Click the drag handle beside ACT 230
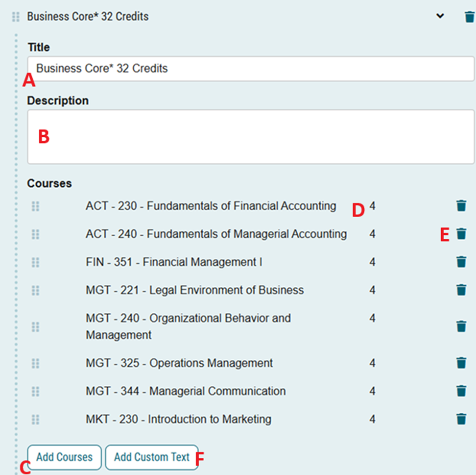Image resolution: width=476 pixels, height=475 pixels. coord(35,206)
